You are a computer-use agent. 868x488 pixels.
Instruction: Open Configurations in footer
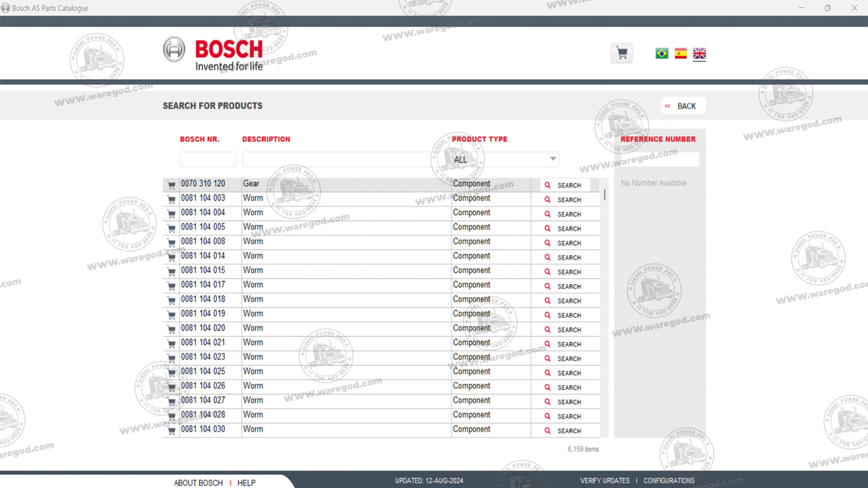(x=669, y=481)
